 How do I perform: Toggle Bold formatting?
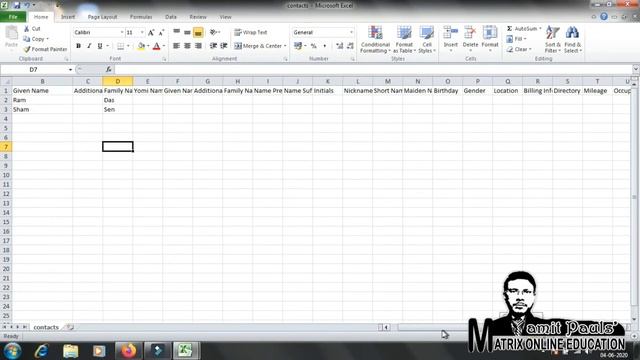tap(78, 46)
